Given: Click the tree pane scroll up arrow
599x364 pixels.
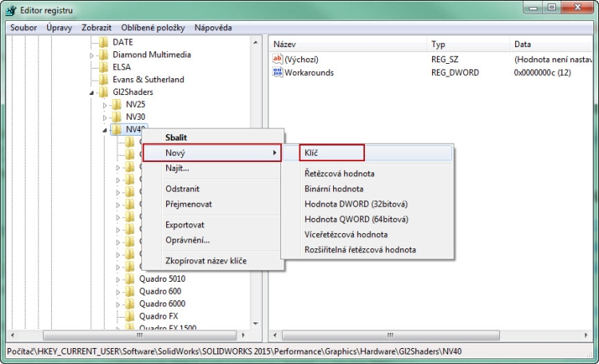Looking at the screenshot, I should (256, 42).
